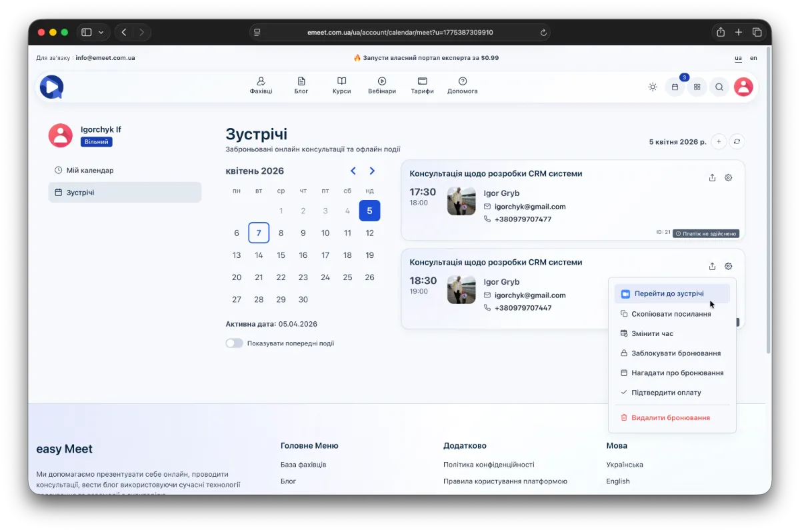The height and width of the screenshot is (532, 800).
Task: Select 'Перейти до зустрічі' menu item
Action: click(669, 294)
